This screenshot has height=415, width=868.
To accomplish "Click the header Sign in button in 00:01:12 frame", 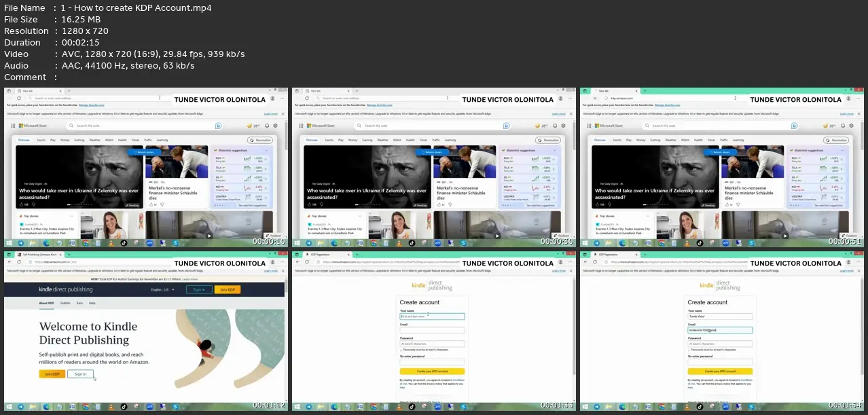I will [199, 289].
